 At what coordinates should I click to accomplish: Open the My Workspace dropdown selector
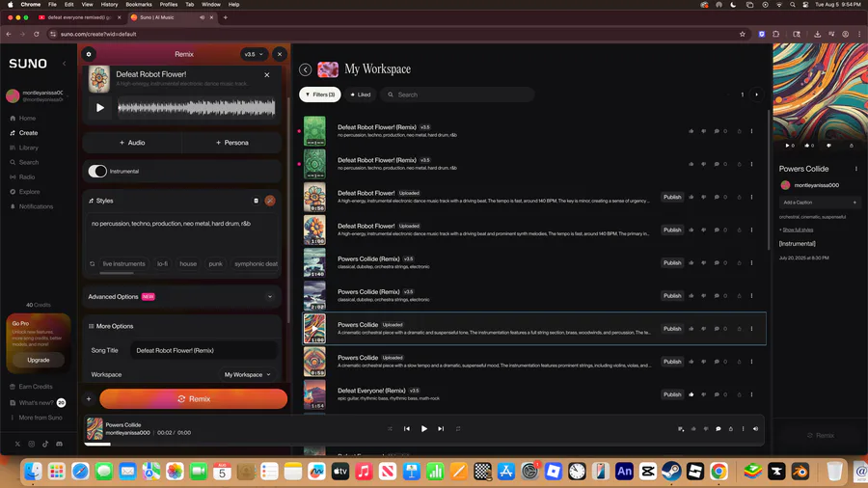[248, 374]
